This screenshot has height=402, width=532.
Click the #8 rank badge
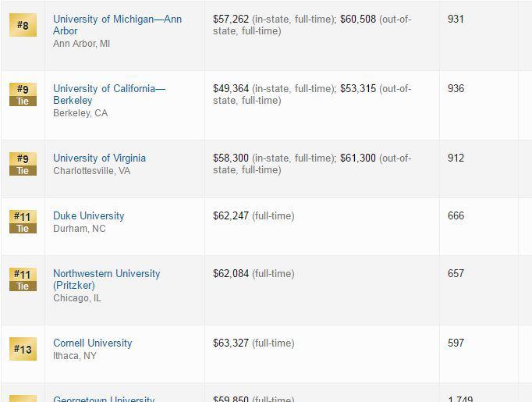point(23,25)
